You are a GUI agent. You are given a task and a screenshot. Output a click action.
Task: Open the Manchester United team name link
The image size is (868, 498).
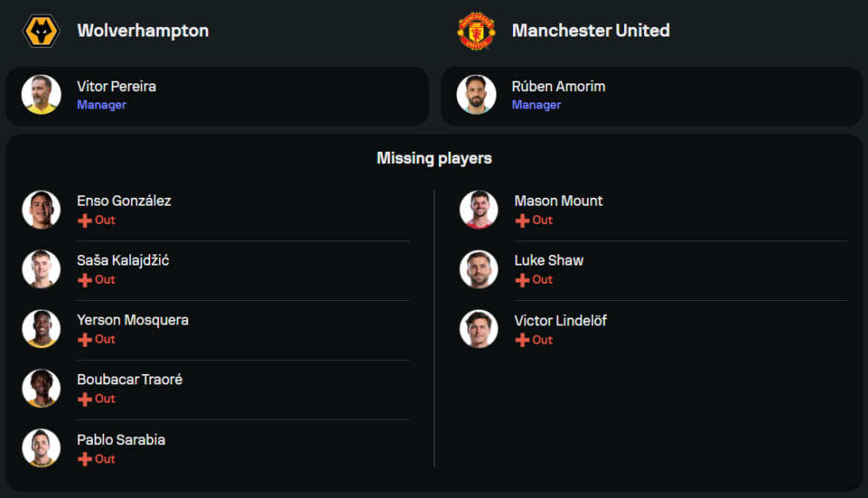590,30
